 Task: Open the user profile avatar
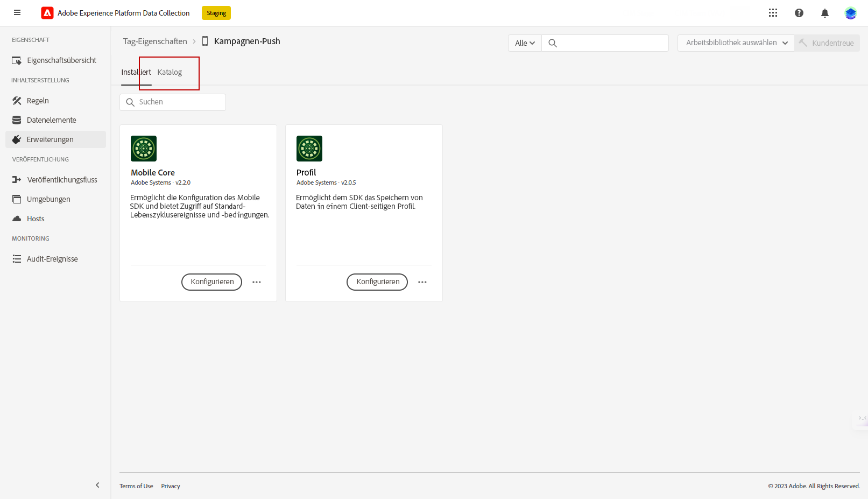pos(851,13)
